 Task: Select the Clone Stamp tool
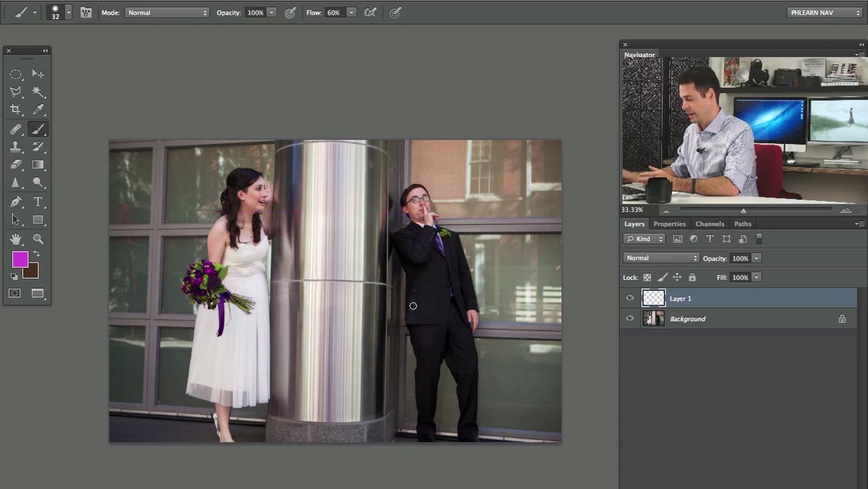click(x=15, y=147)
